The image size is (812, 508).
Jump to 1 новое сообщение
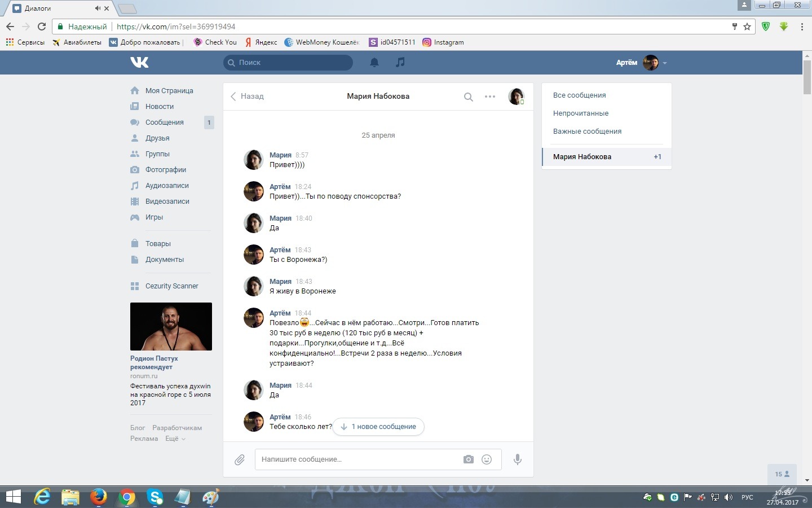(x=378, y=427)
